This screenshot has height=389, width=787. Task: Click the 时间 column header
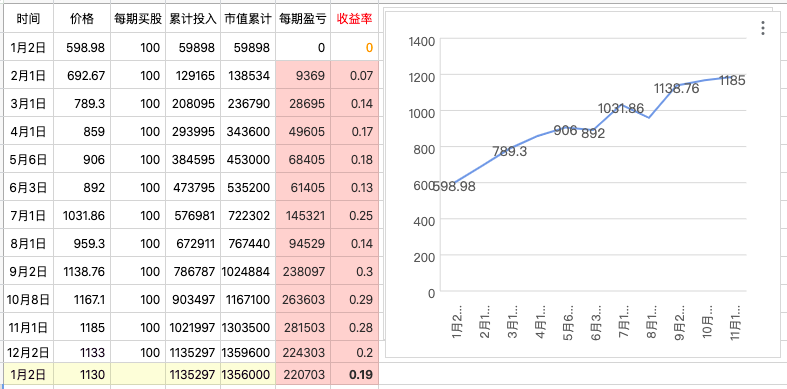(28, 20)
